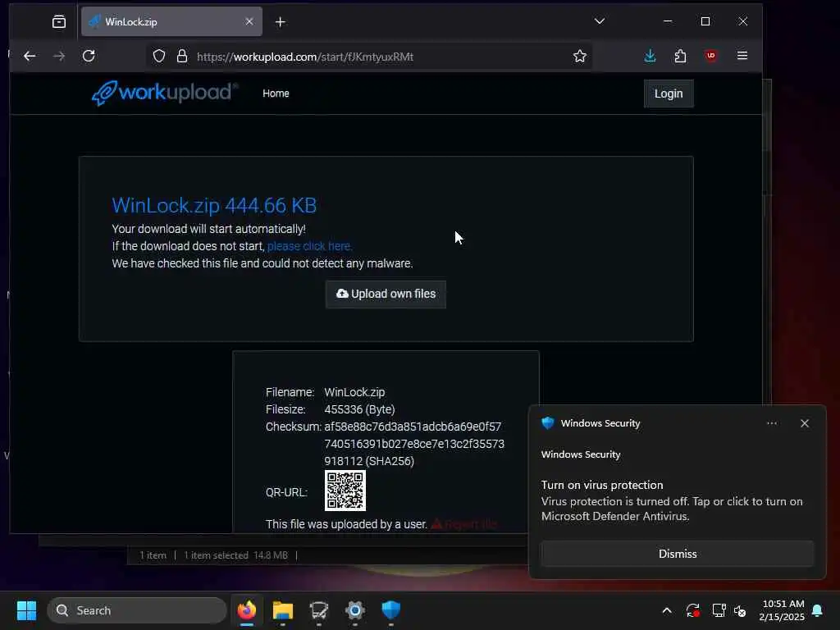Click the Login button

click(669, 94)
